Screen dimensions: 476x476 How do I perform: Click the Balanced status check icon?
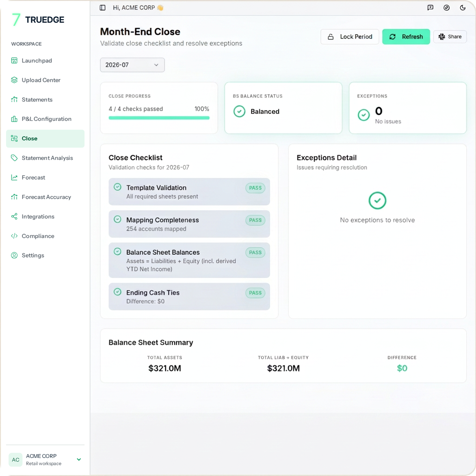(x=239, y=112)
